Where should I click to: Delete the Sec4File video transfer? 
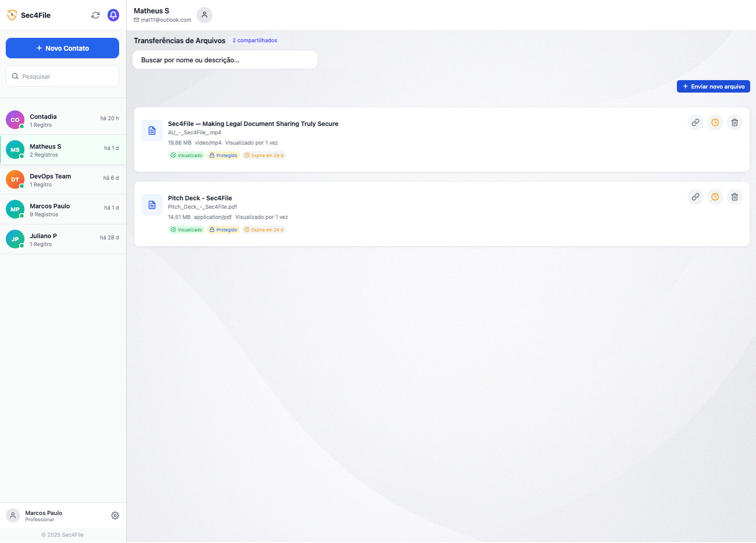(734, 122)
